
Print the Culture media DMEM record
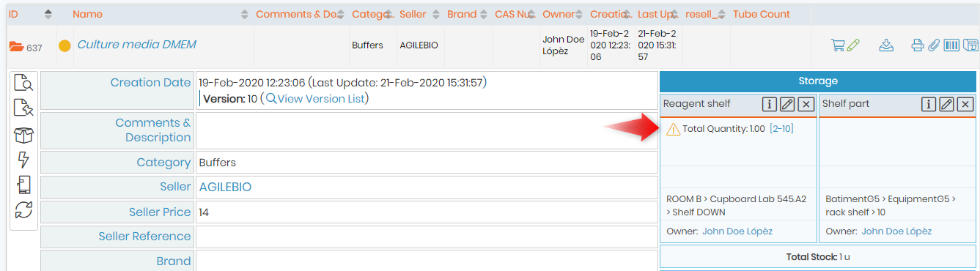click(918, 45)
